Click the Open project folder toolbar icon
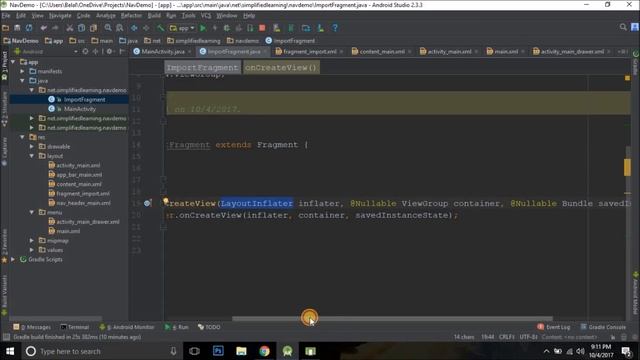The image size is (640, 360). 6,28
